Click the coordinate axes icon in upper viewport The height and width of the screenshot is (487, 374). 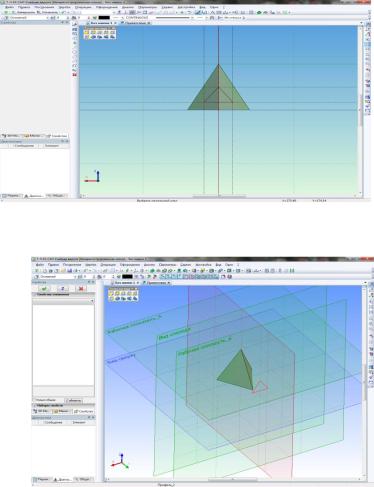coord(92,177)
